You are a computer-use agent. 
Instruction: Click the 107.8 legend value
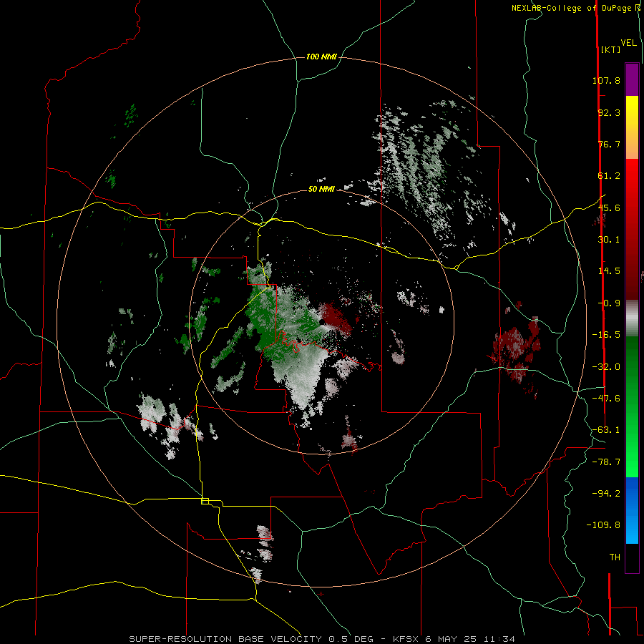(606, 80)
